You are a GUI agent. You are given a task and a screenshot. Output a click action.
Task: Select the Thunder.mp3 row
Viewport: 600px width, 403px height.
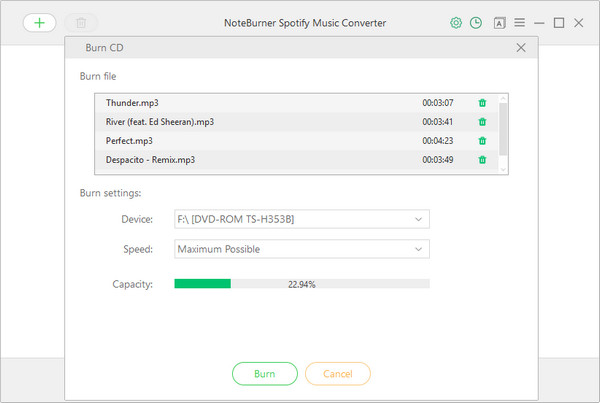pyautogui.click(x=297, y=103)
